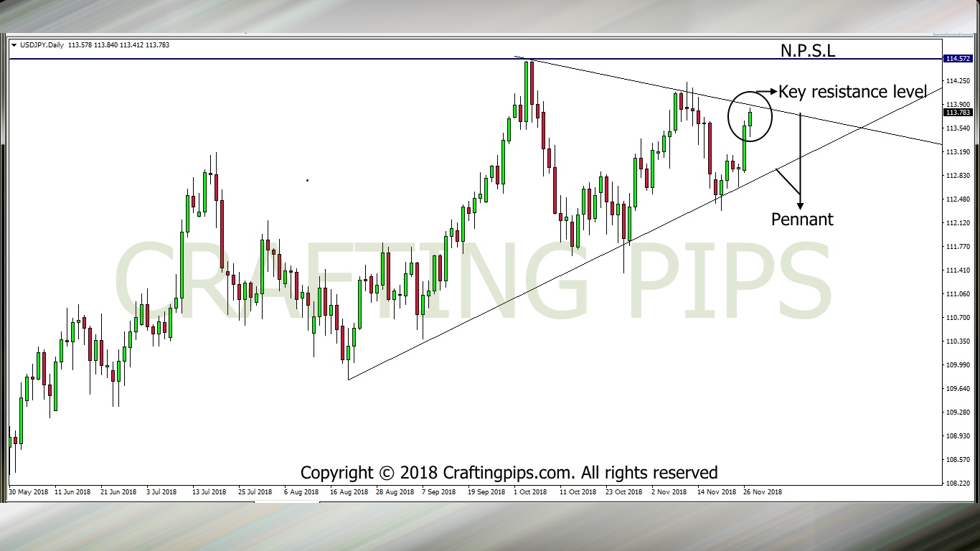Click the 11 Jun 2018 date label

point(72,492)
